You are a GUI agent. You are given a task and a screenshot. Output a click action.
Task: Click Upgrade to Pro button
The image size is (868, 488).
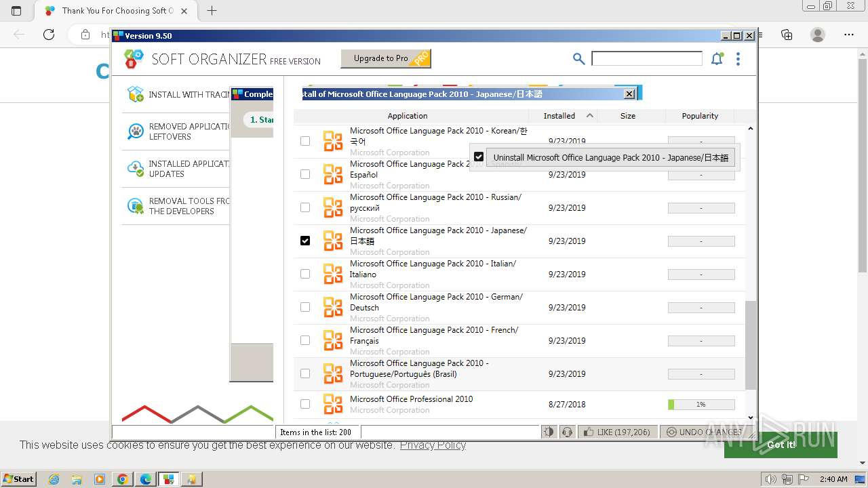click(385, 58)
